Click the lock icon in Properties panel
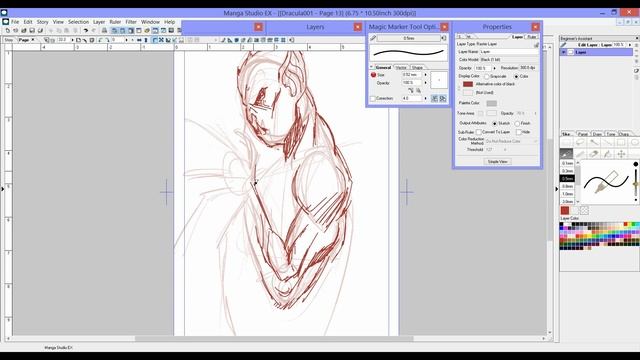 [536, 44]
